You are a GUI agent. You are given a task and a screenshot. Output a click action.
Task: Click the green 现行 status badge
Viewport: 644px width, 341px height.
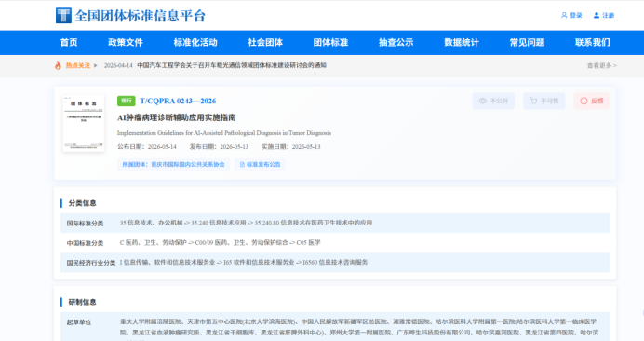coord(126,101)
